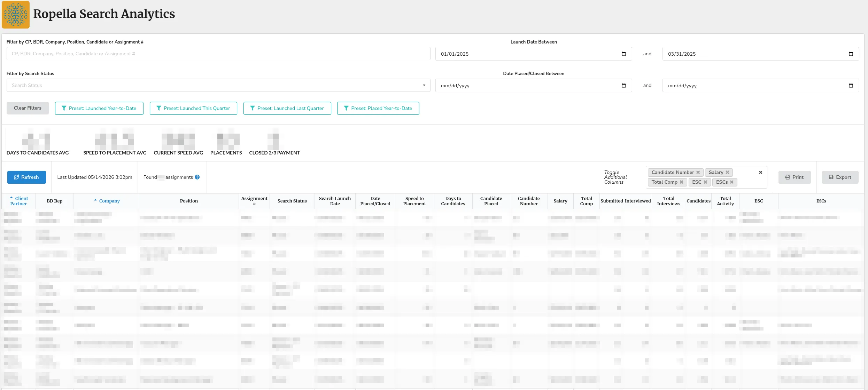Click the launch start date 01/01/2025 field
This screenshot has height=390, width=868.
tap(534, 54)
